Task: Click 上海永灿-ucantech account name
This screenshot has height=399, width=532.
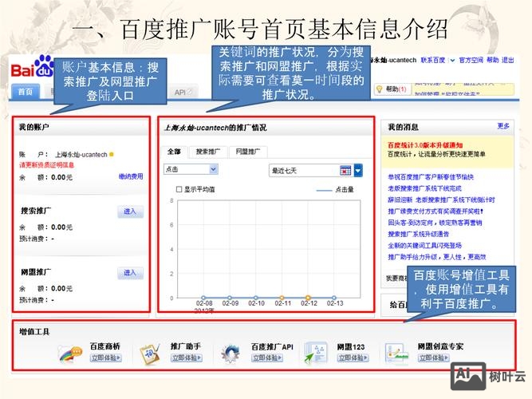Action: [x=81, y=155]
